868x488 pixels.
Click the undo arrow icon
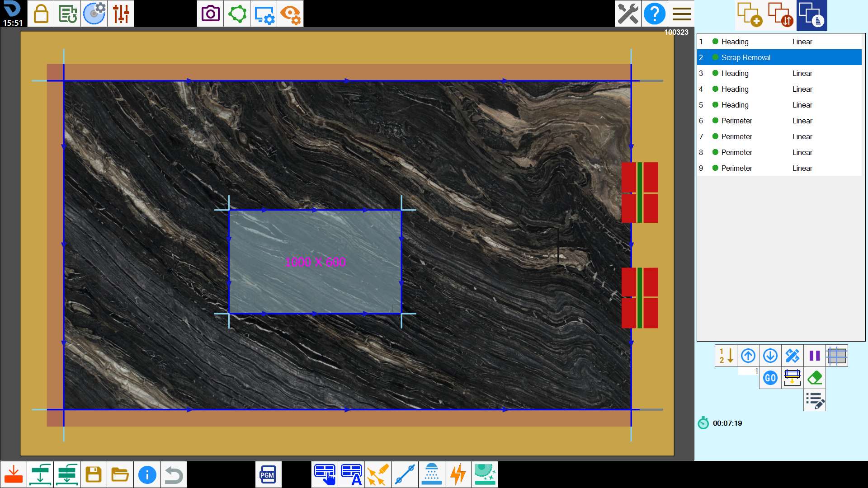click(174, 474)
